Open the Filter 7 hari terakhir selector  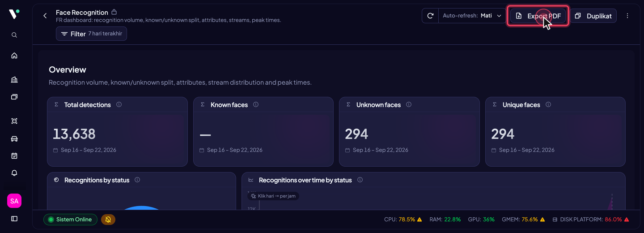(91, 34)
